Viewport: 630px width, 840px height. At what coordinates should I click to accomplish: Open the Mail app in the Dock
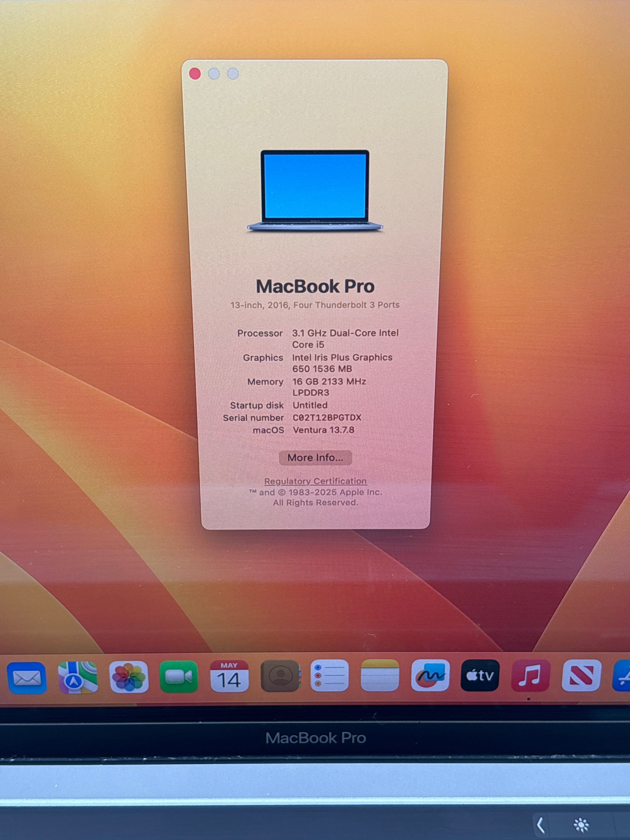27,677
